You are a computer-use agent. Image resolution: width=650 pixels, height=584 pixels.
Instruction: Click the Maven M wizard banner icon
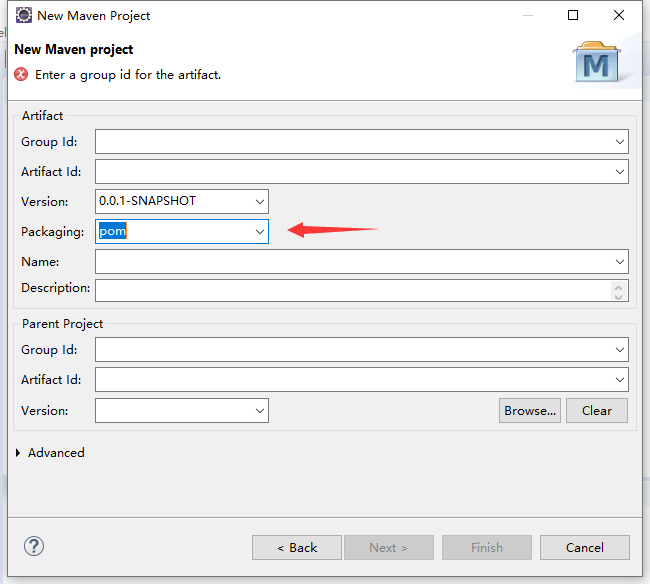pyautogui.click(x=597, y=62)
